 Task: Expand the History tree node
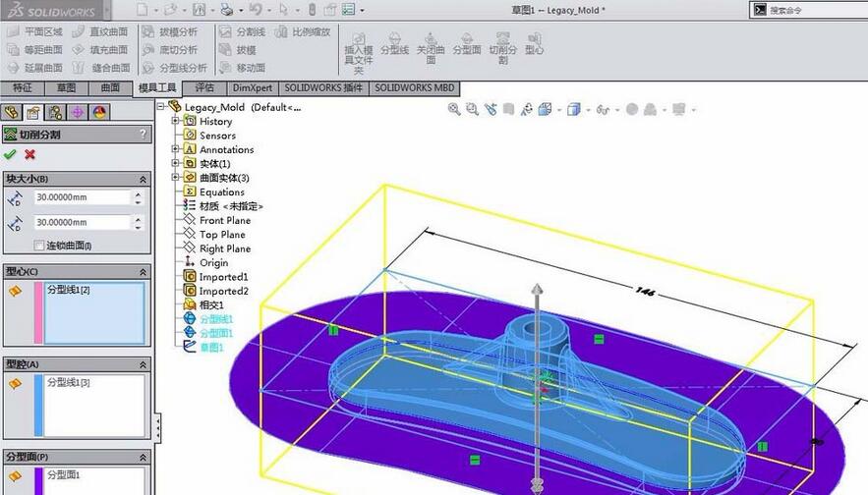[x=175, y=121]
